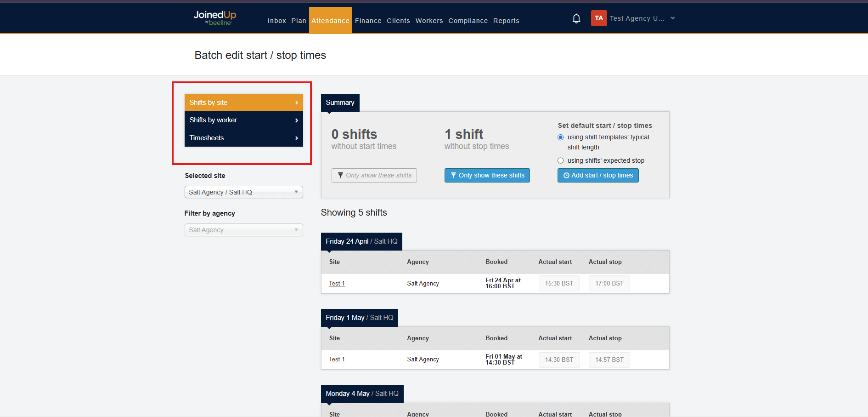Click the '0 shifts' summary count
The width and height of the screenshot is (868, 417).
point(354,134)
